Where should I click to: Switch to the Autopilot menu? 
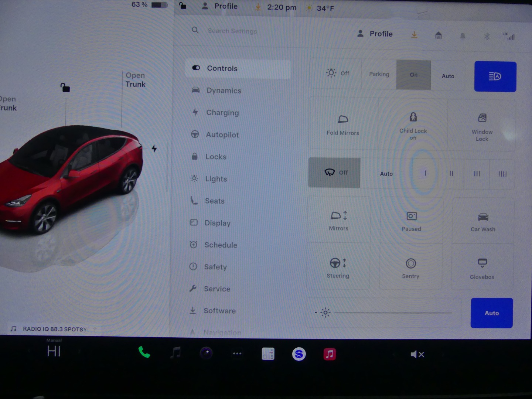222,135
